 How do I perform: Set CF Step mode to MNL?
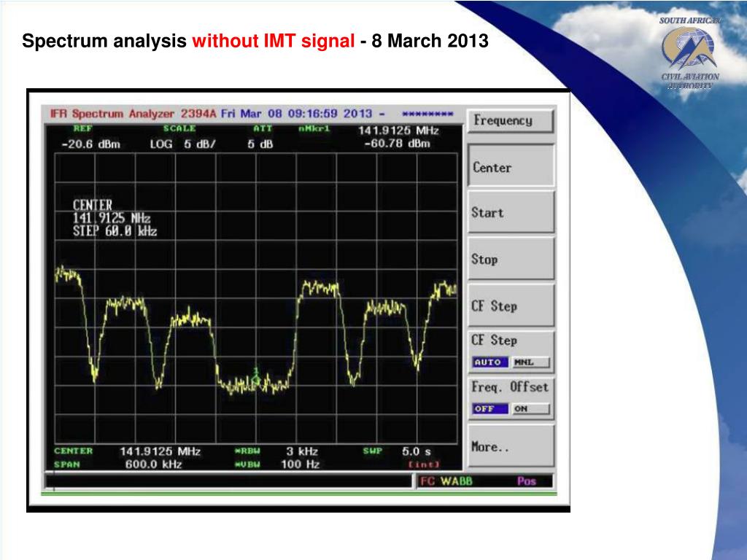530,362
